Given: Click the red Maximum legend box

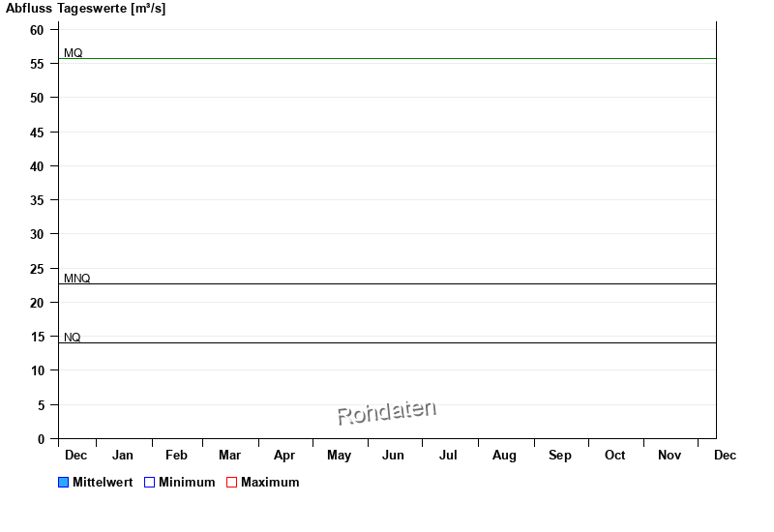Looking at the screenshot, I should coord(231,483).
